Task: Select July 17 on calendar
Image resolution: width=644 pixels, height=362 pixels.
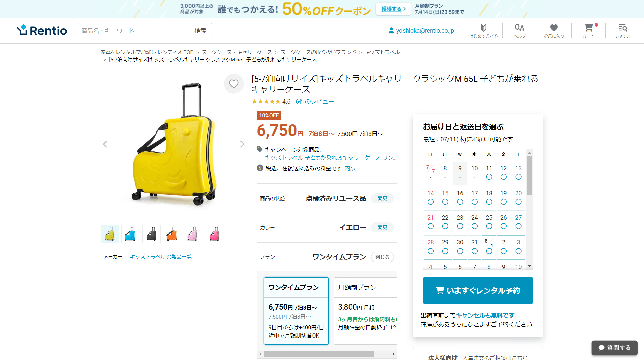Action: [474, 197]
